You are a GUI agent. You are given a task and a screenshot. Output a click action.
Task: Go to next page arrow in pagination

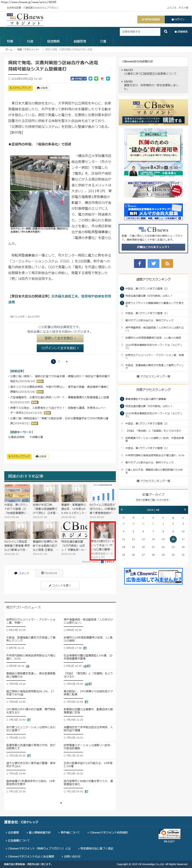click(x=66, y=361)
